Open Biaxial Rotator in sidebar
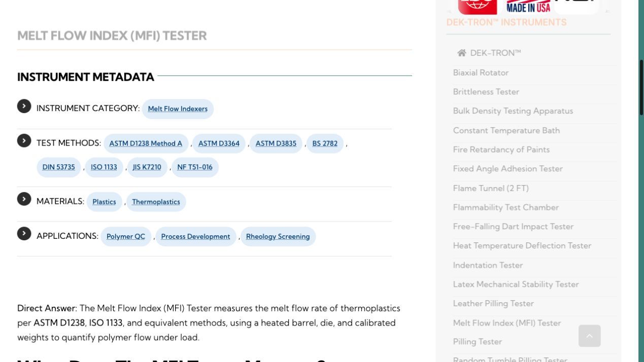The image size is (644, 362). click(x=481, y=73)
